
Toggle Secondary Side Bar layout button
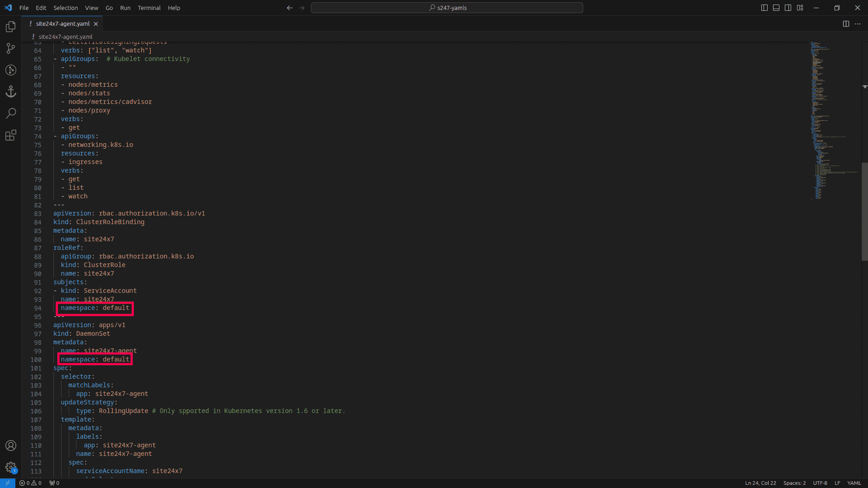click(788, 8)
